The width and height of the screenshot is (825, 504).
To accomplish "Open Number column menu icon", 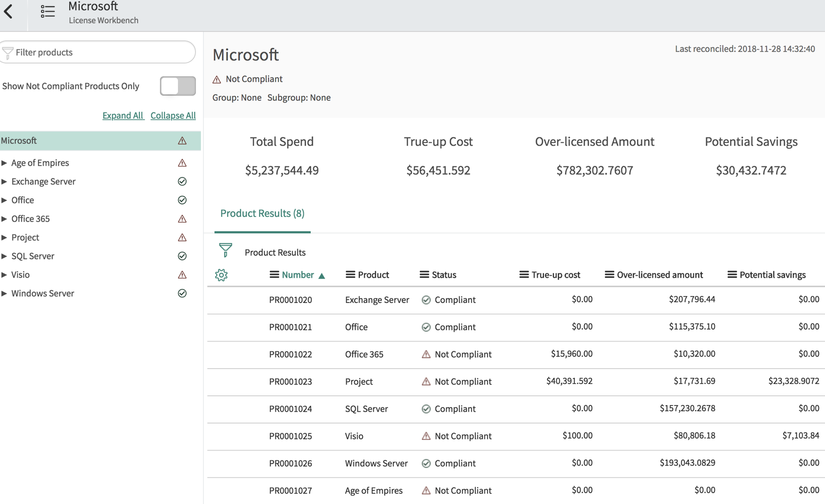I will pos(274,275).
